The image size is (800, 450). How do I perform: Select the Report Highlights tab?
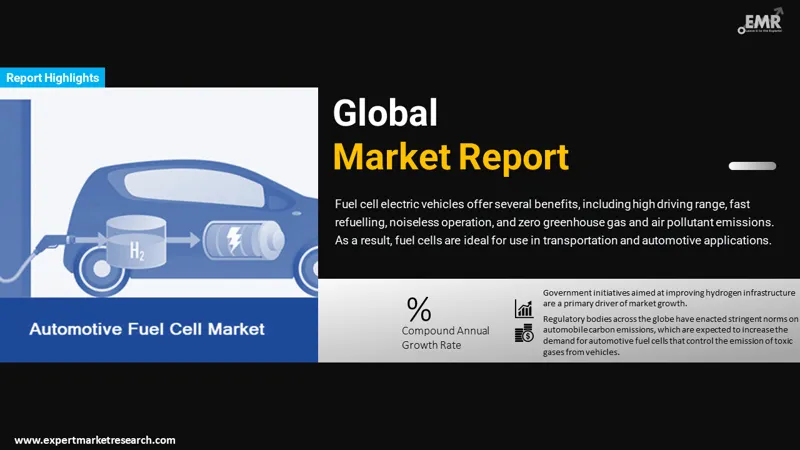[52, 77]
